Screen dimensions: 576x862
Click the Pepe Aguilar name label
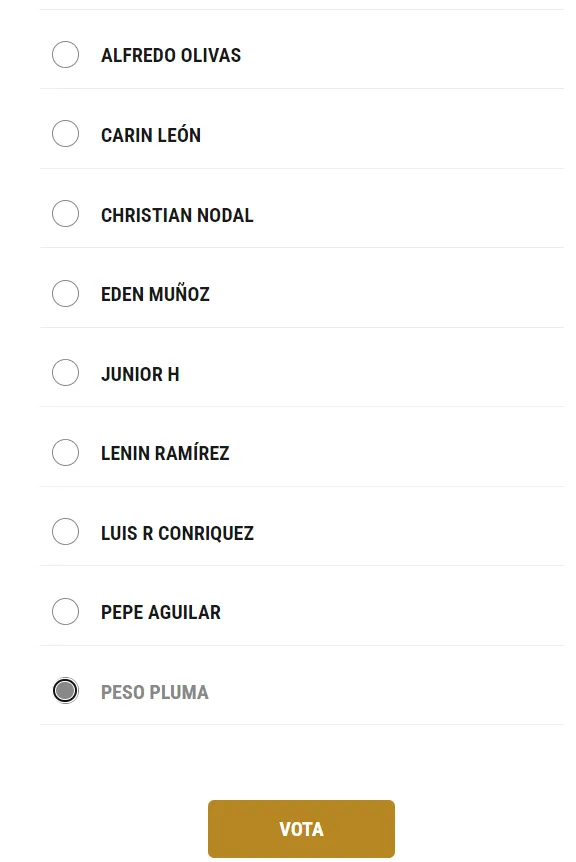160,611
